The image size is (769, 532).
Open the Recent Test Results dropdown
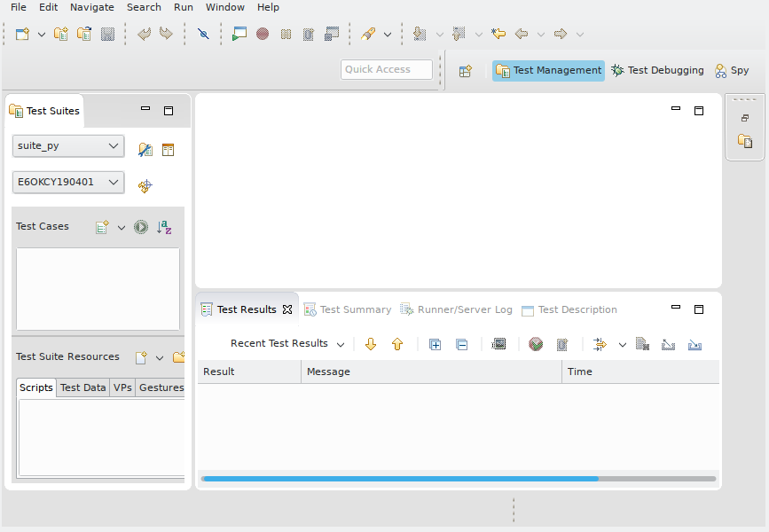click(x=341, y=343)
